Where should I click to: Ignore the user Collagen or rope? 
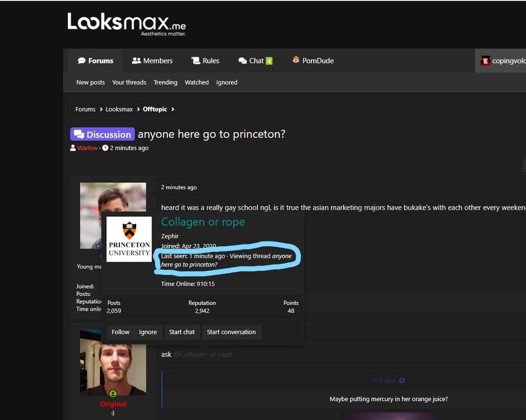148,332
